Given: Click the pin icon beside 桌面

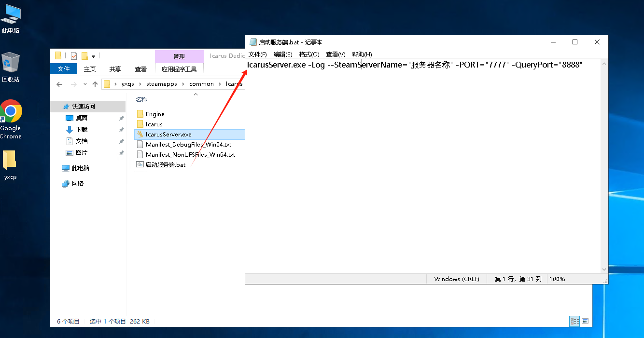Looking at the screenshot, I should [121, 118].
